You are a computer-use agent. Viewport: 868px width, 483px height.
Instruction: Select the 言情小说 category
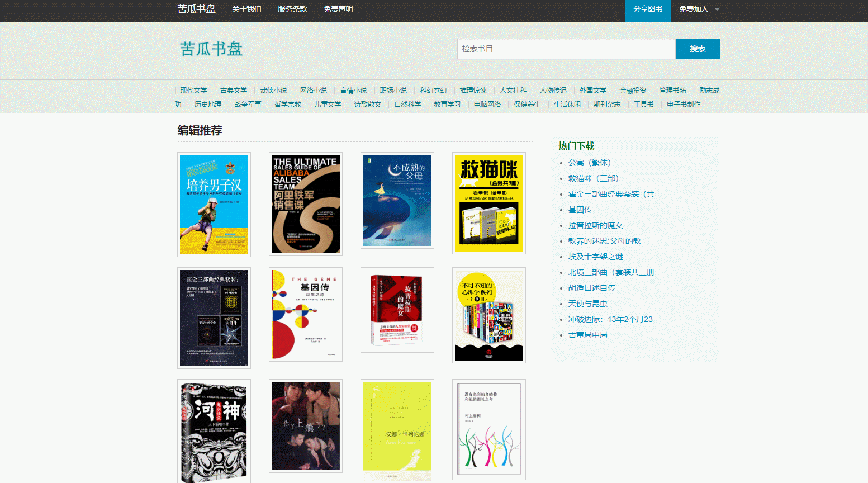click(x=353, y=91)
